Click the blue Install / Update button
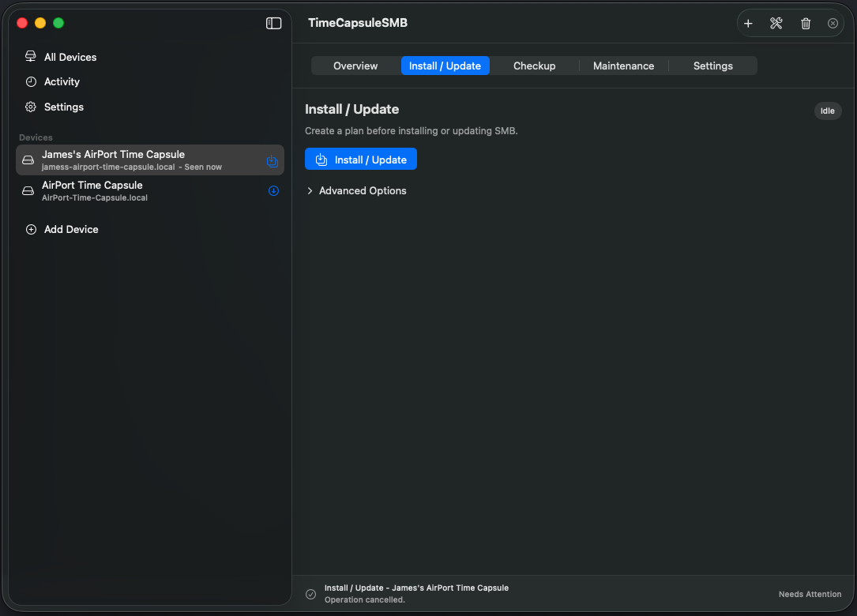 (361, 159)
